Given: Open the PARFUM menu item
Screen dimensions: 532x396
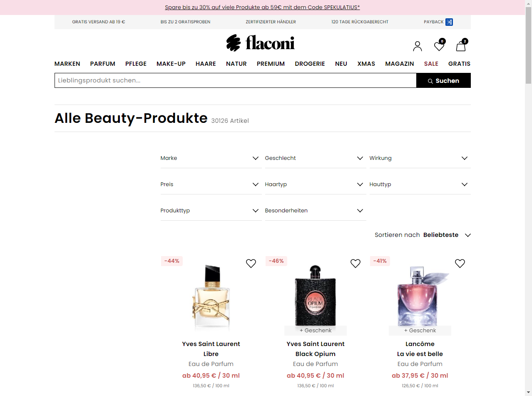Looking at the screenshot, I should point(103,64).
